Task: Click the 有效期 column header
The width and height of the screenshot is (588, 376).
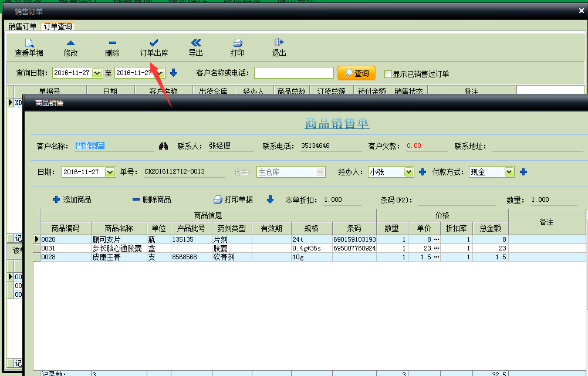Action: coord(272,228)
